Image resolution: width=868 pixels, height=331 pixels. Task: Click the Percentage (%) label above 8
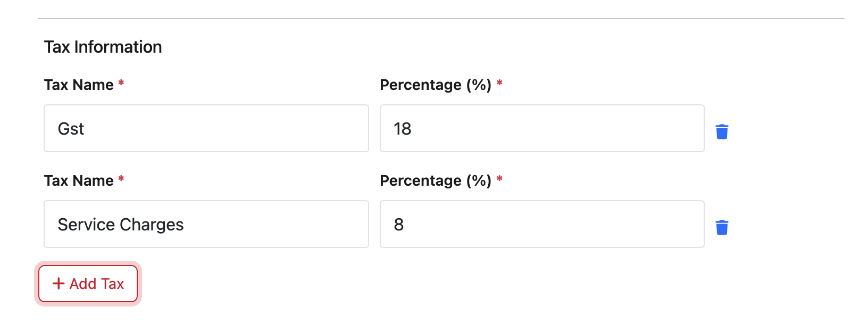click(x=435, y=181)
